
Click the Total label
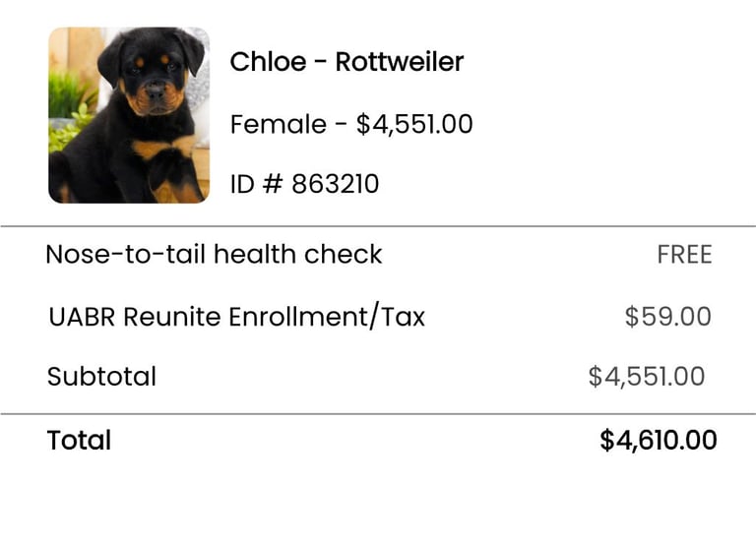click(x=79, y=440)
